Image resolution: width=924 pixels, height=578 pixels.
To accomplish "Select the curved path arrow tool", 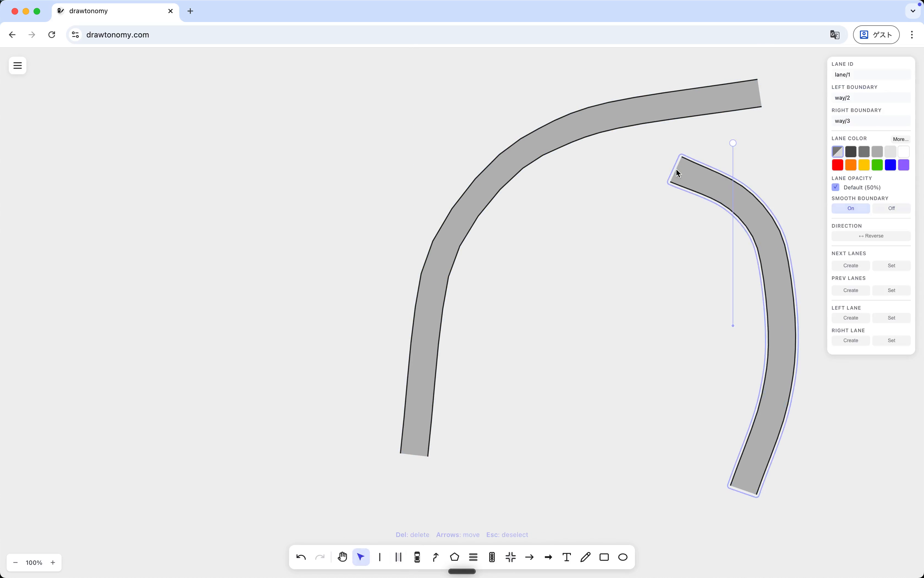I will click(436, 557).
